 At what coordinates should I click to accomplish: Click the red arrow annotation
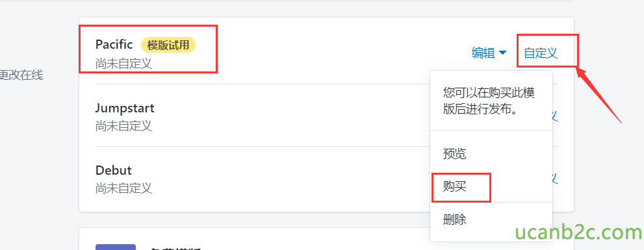tap(598, 95)
